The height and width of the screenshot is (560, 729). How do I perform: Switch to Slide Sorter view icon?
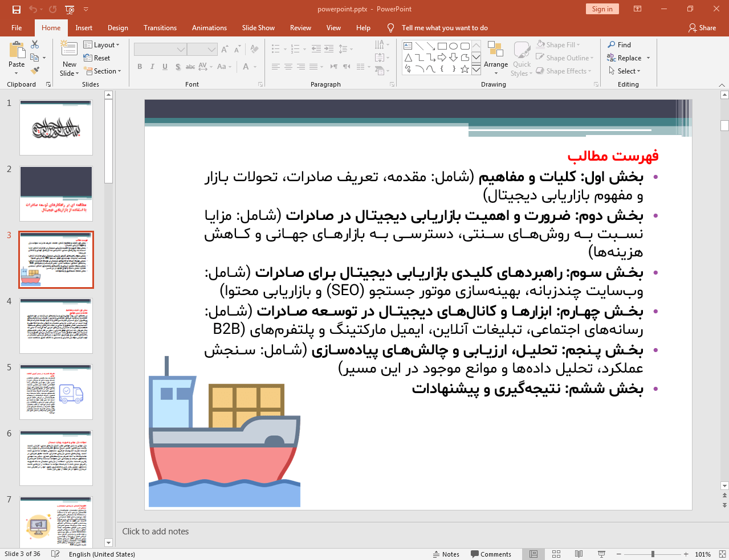tap(556, 553)
